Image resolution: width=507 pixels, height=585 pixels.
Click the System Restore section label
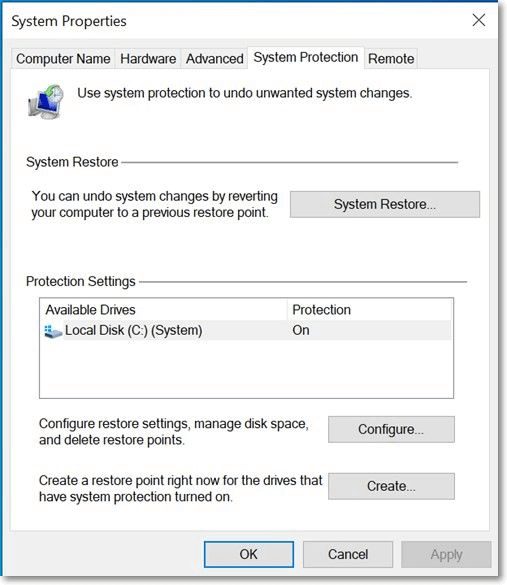72,162
